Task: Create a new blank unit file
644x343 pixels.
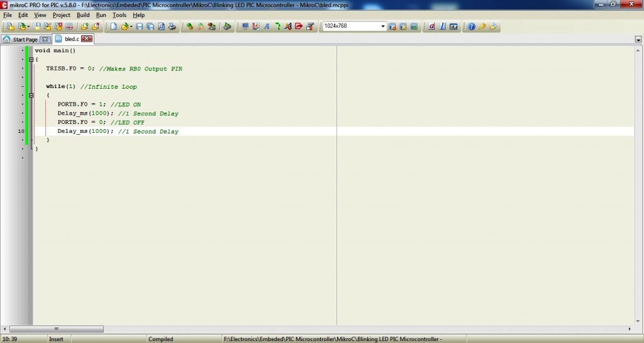Action: [x=114, y=26]
